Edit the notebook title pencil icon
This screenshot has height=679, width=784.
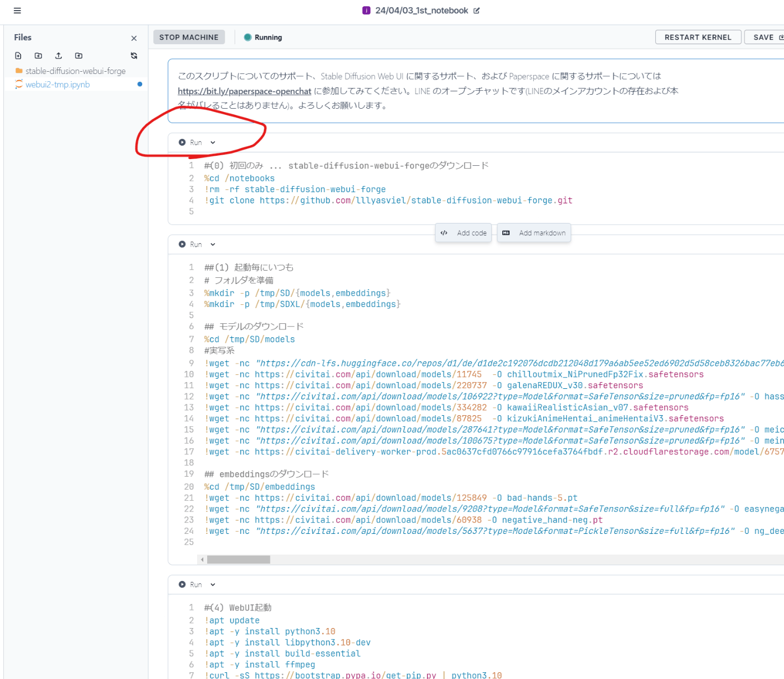(477, 11)
